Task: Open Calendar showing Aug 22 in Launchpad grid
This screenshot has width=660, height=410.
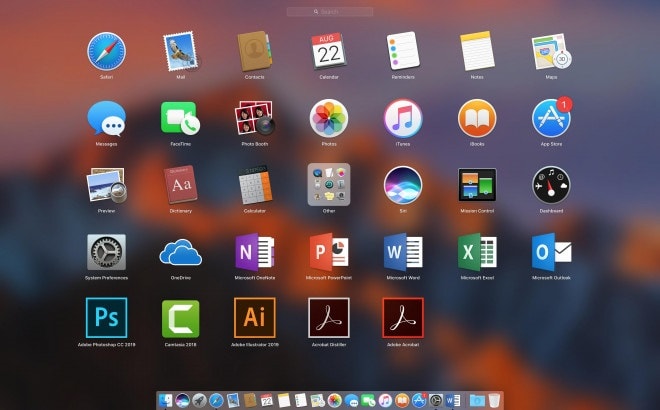Action: point(329,51)
